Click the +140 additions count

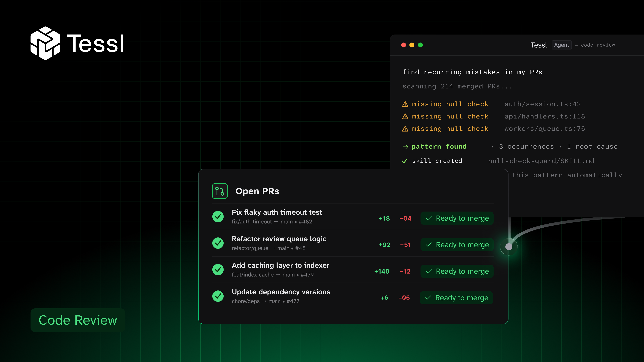click(382, 271)
